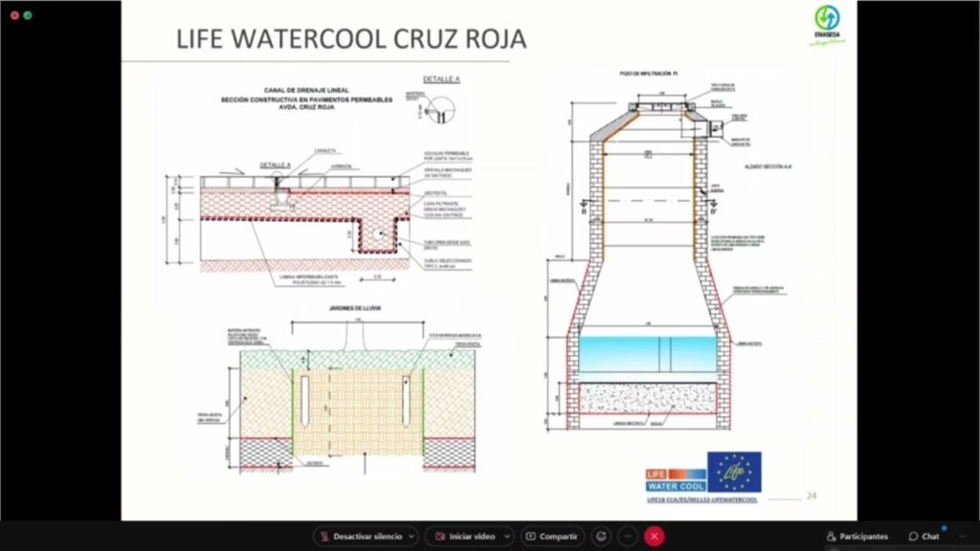Click the EU LIFE flag emblem
The height and width of the screenshot is (551, 980).
click(734, 472)
